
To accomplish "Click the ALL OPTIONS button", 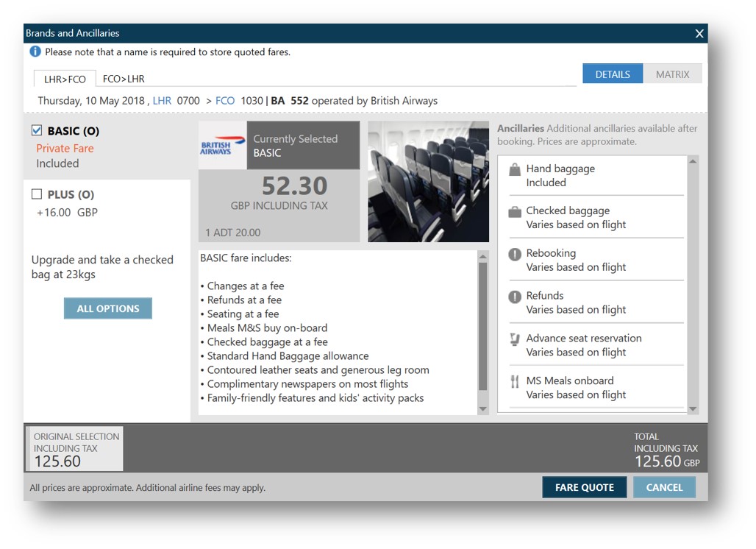I will point(108,308).
